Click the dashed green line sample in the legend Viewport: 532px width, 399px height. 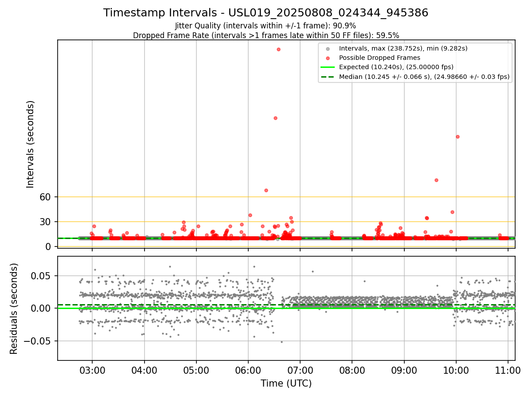point(327,77)
